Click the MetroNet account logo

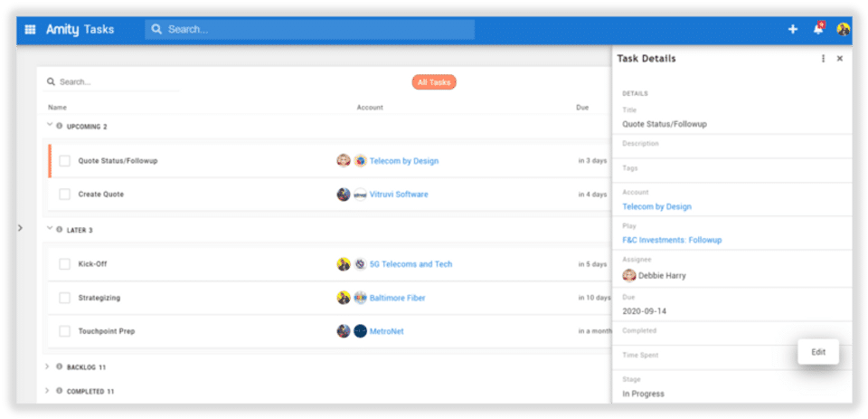pos(361,331)
